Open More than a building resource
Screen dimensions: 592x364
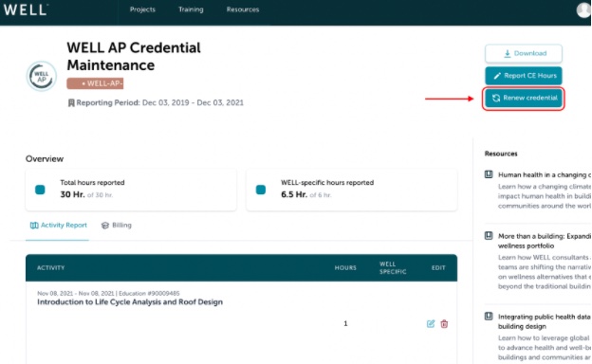(544, 241)
